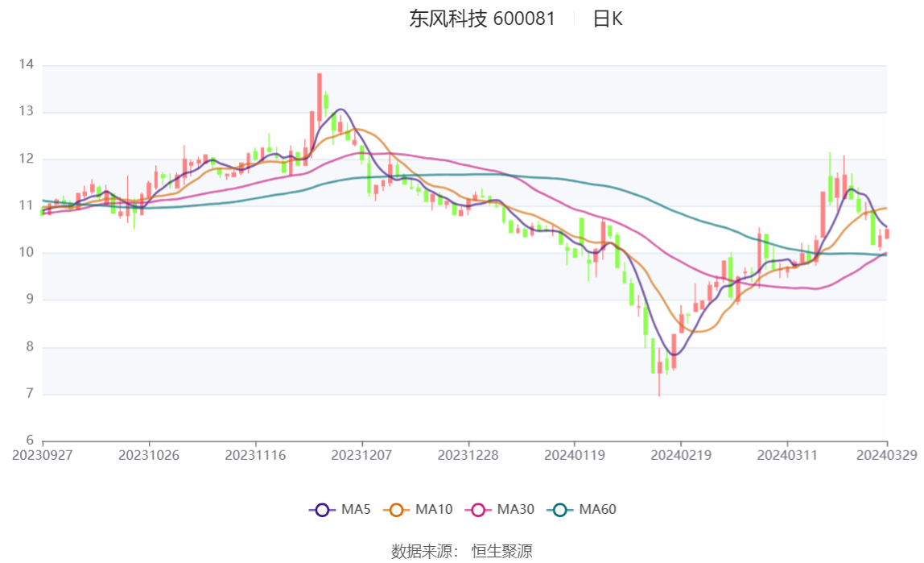This screenshot has width=924, height=563.
Task: Click y-axis value 8
Action: coord(30,346)
